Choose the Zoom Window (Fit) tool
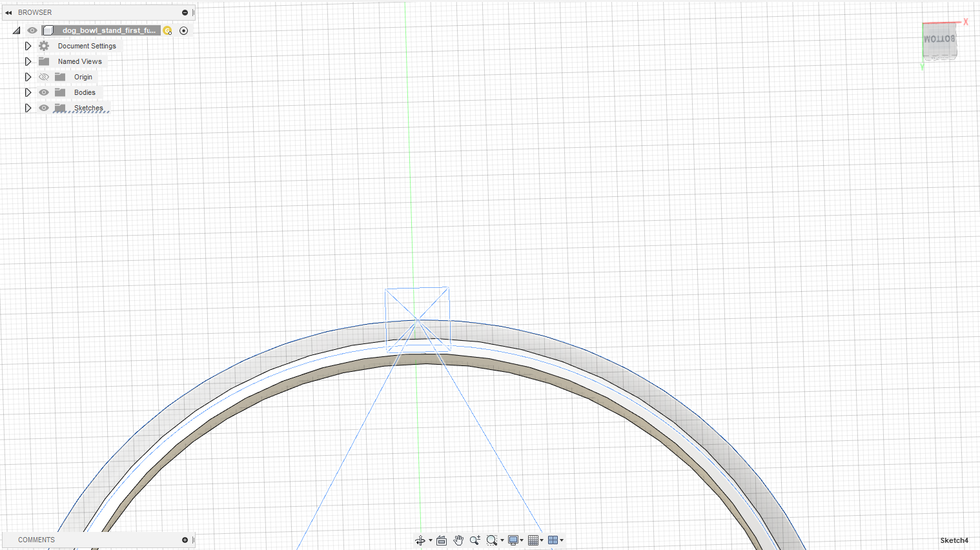The height and width of the screenshot is (550, 980). coord(492,540)
